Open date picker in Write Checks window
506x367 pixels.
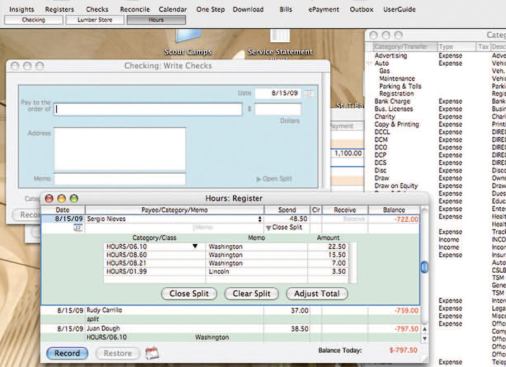coord(309,93)
